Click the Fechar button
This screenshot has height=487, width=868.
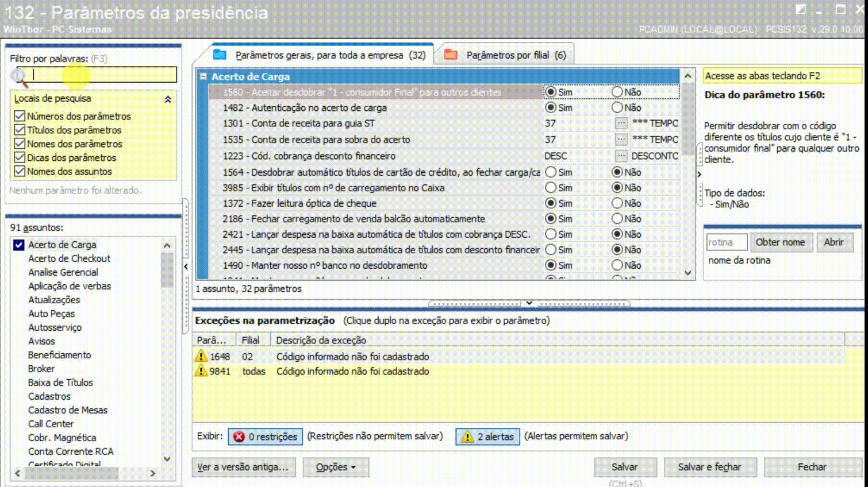point(812,467)
